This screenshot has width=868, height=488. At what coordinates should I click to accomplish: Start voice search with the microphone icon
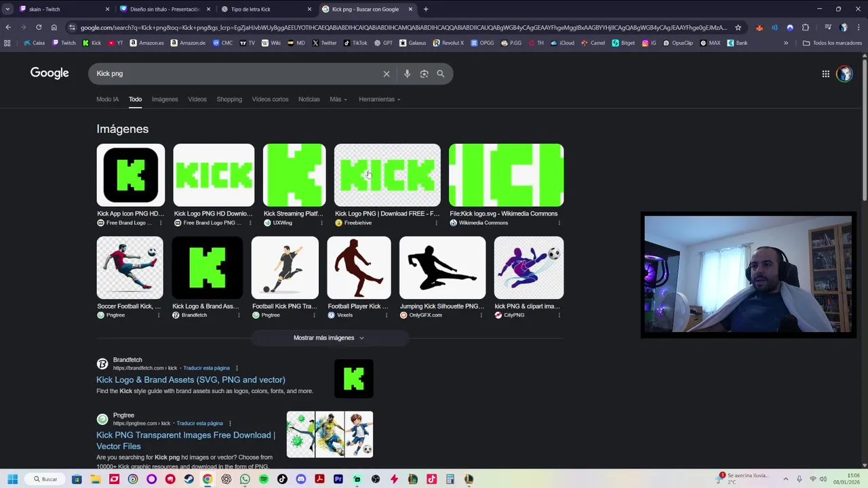pyautogui.click(x=407, y=74)
